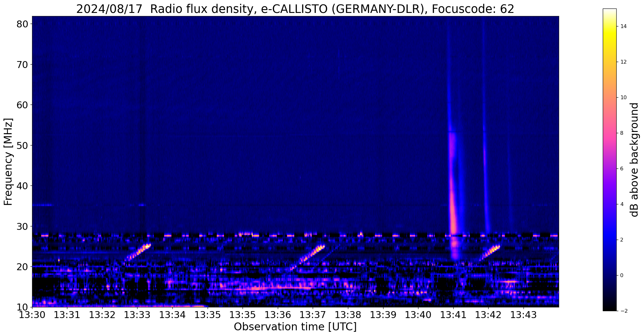The width and height of the screenshot is (644, 336).
Task: Click the 13:33 time tick label
Action: (x=137, y=315)
